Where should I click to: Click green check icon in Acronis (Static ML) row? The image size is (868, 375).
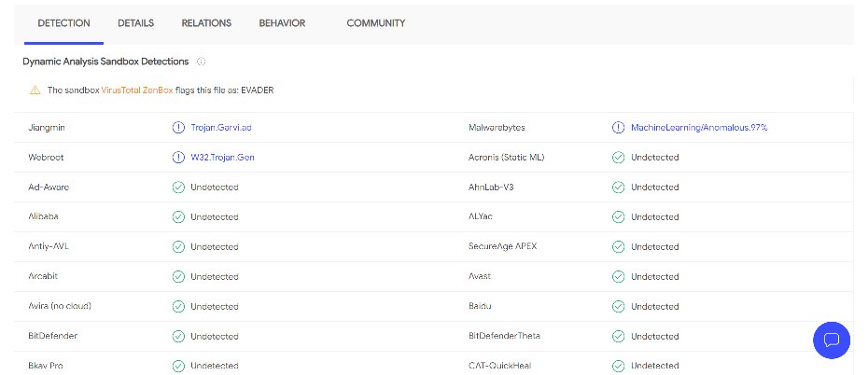tap(619, 157)
